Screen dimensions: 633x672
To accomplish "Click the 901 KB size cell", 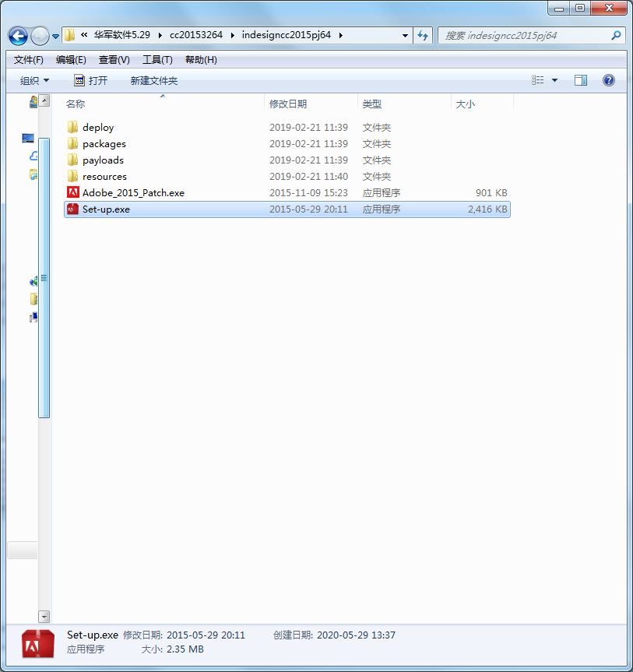I will coord(491,193).
